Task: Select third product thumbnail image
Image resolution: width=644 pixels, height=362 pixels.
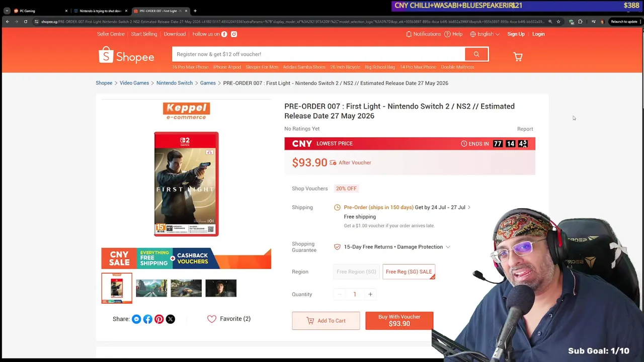Action: tap(186, 288)
